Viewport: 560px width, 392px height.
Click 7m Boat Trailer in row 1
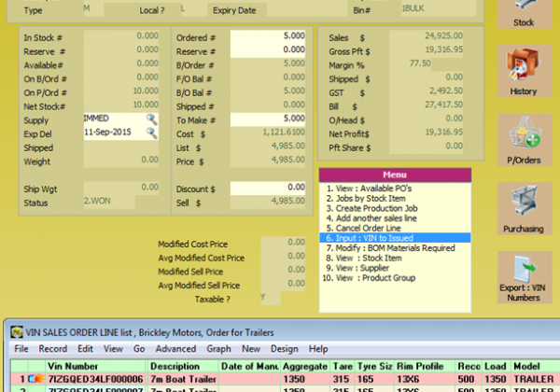(x=183, y=379)
